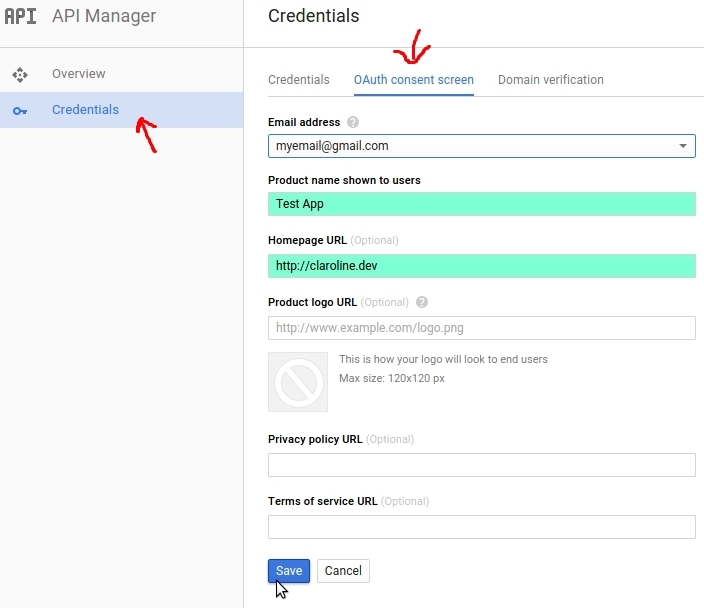Select Credentials in the sidebar
The width and height of the screenshot is (704, 608).
coord(85,110)
